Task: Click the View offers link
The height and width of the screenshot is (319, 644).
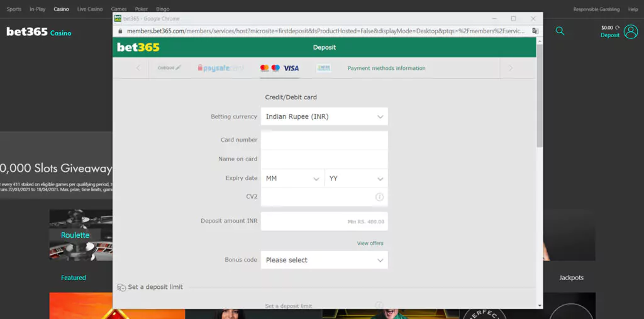Action: pyautogui.click(x=370, y=243)
